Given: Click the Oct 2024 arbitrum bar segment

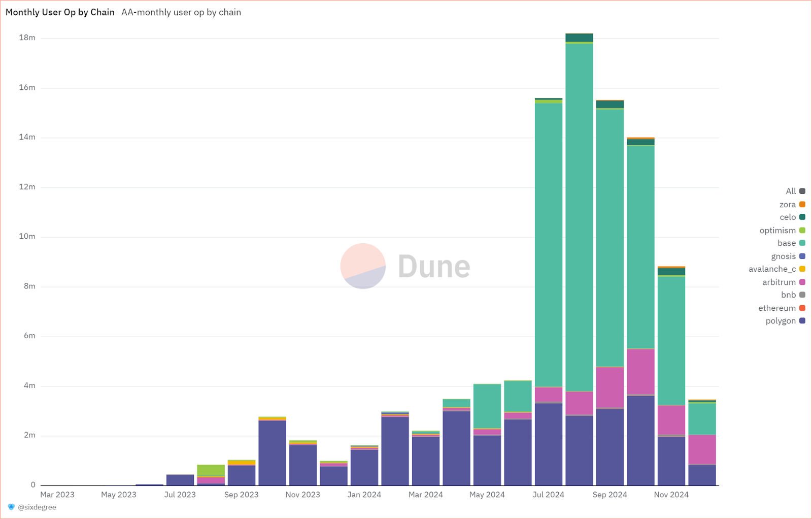Looking at the screenshot, I should tap(640, 371).
